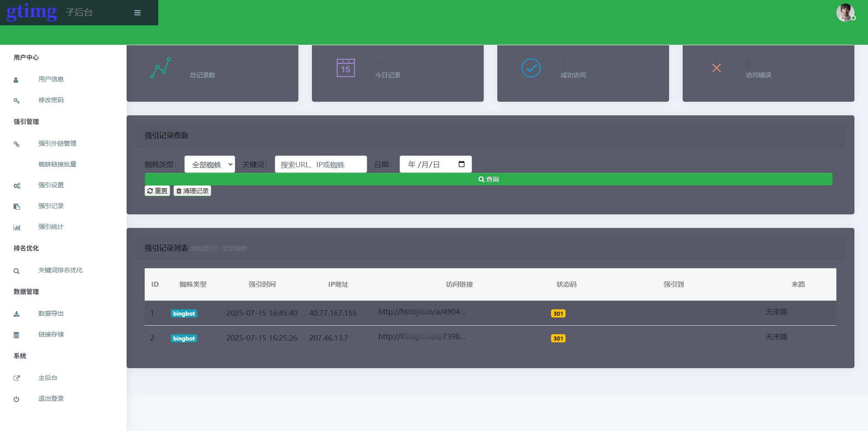Viewport: 868px width, 431px height.
Task: Click the 清理记录 button
Action: coord(193,191)
